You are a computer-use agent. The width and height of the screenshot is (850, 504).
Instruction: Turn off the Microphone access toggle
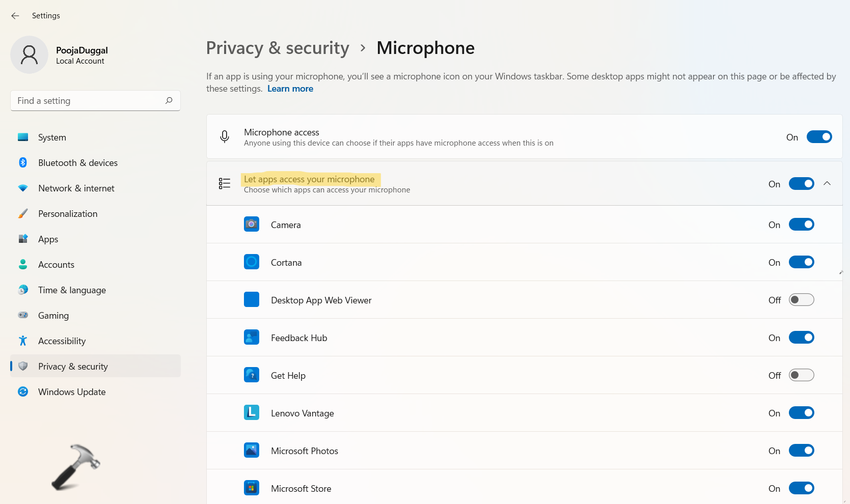[819, 137]
